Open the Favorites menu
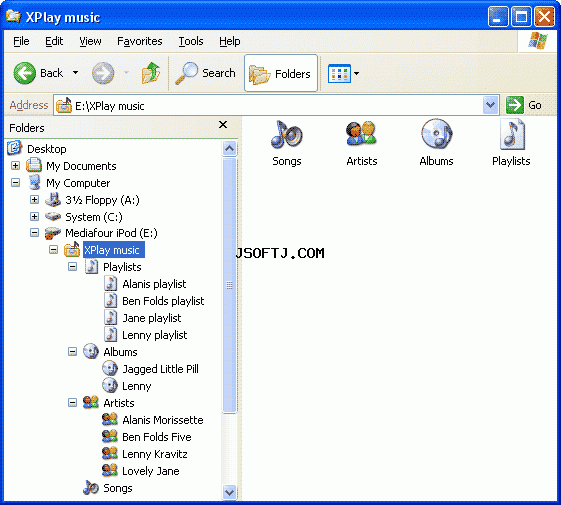This screenshot has width=561, height=505. tap(140, 42)
